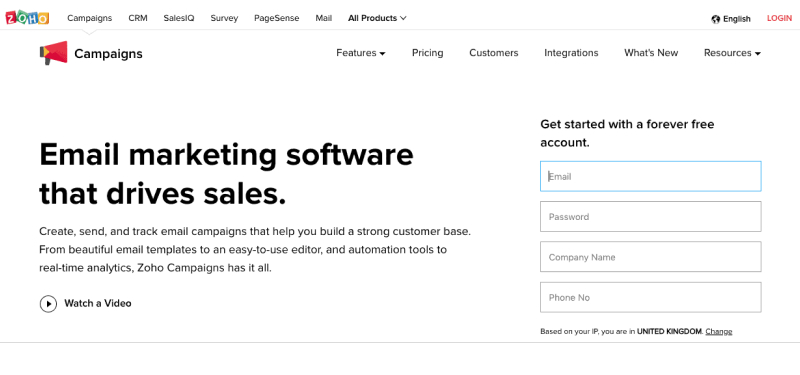Open Survey product link

tap(224, 18)
